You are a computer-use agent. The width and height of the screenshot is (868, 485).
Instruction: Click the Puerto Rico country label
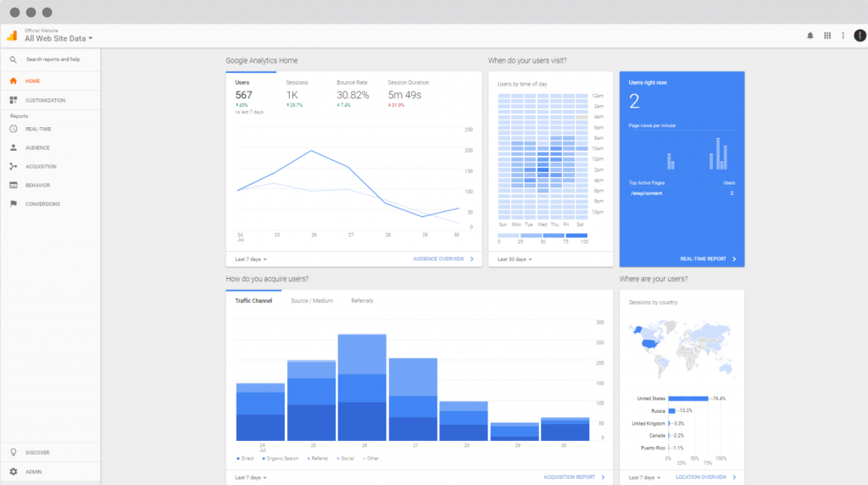[x=654, y=448]
